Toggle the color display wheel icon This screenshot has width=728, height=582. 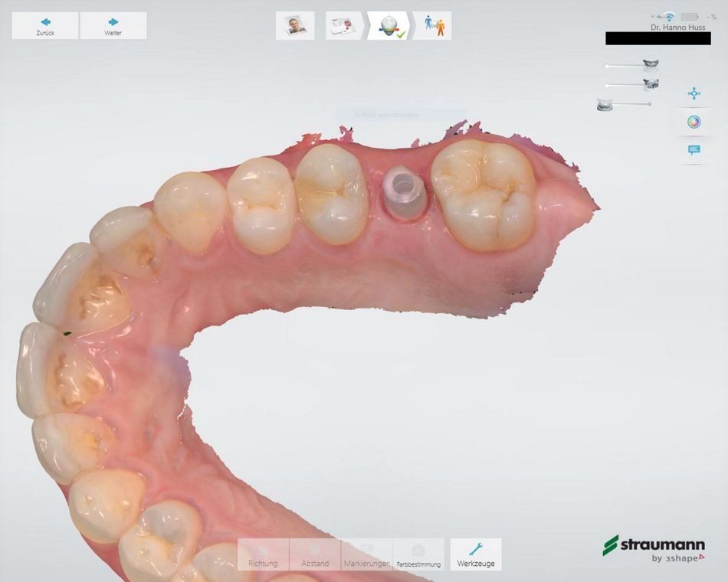694,122
